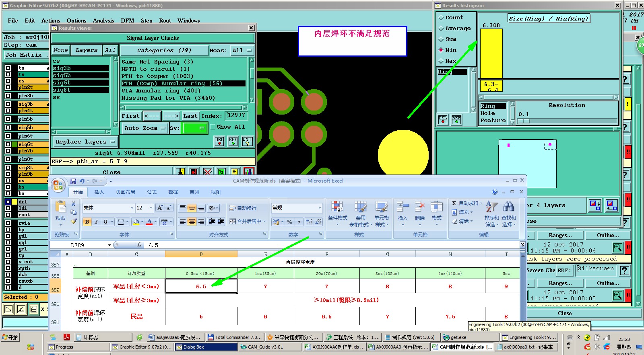The height and width of the screenshot is (355, 644).
Task: Click the upper Ranges... button
Action: (x=560, y=236)
